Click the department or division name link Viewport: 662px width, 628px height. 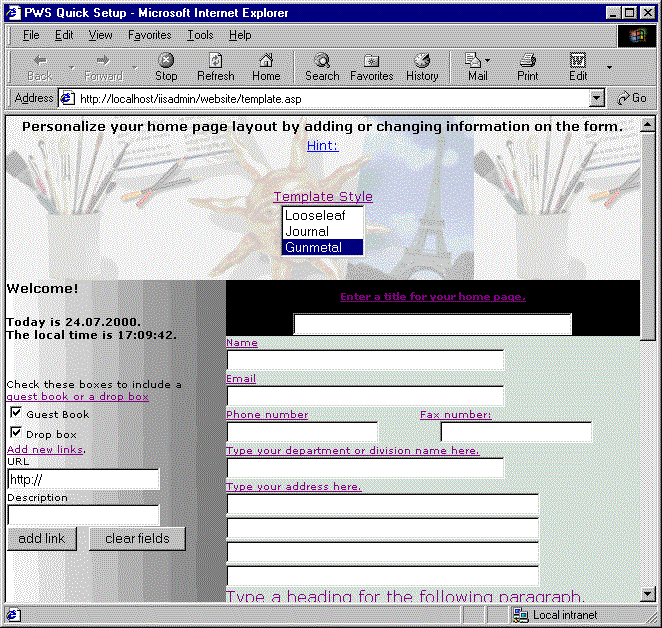[353, 450]
